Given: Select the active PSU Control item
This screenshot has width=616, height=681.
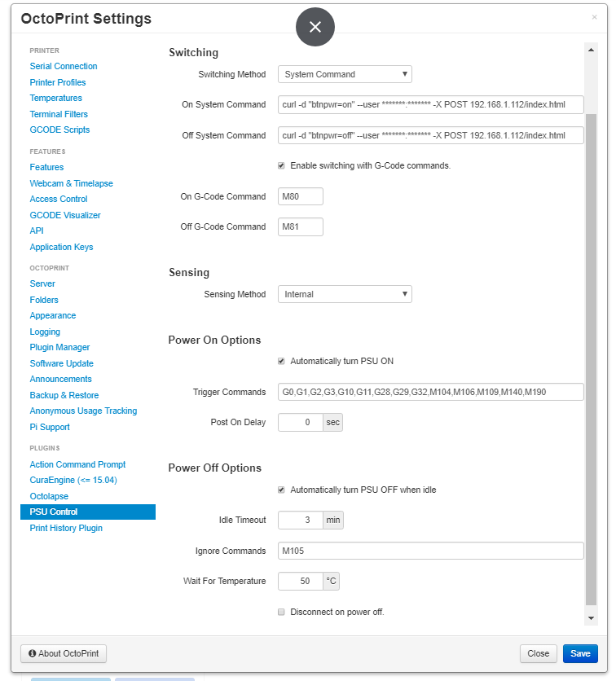Looking at the screenshot, I should click(x=88, y=512).
